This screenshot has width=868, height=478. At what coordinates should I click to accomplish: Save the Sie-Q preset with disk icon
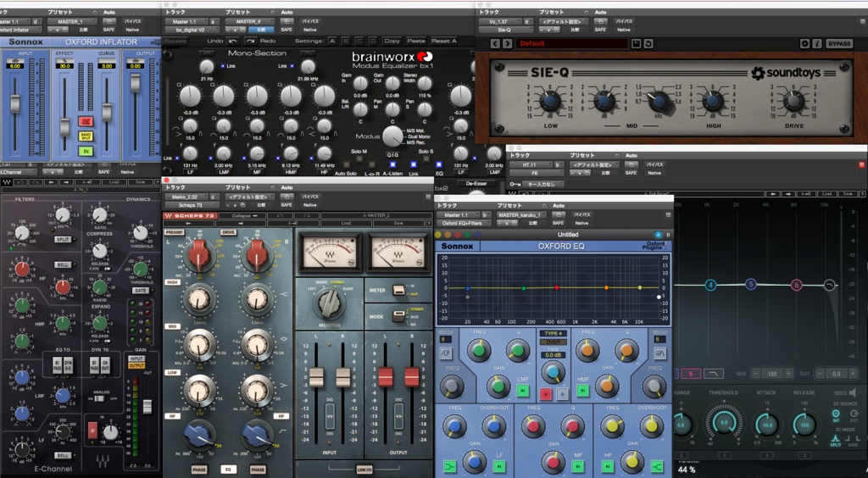(x=637, y=44)
